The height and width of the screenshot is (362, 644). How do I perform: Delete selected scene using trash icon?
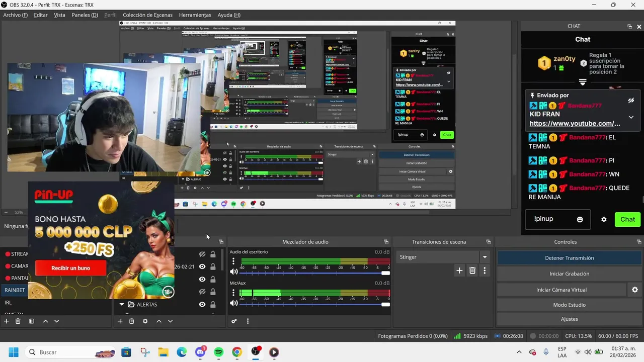click(18, 321)
